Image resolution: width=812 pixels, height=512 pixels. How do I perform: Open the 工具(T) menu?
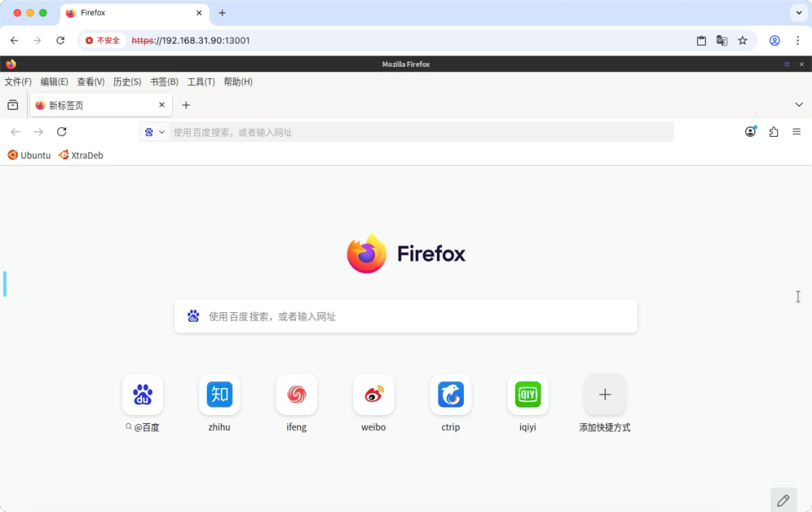pyautogui.click(x=201, y=82)
